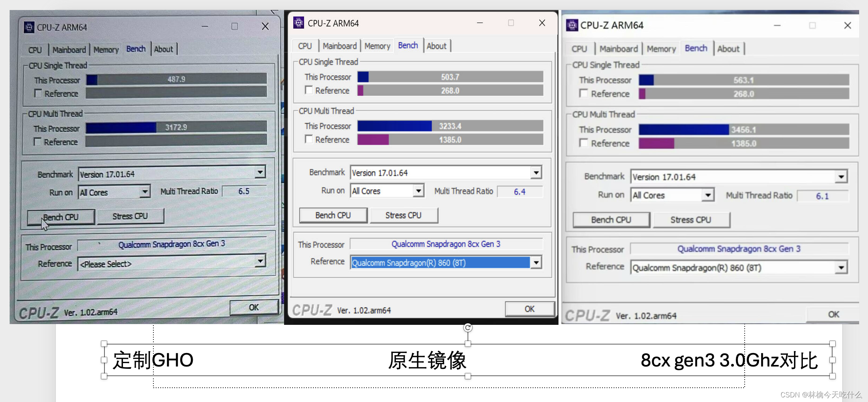Open Benchmark version dropdown in left window

coord(260,172)
